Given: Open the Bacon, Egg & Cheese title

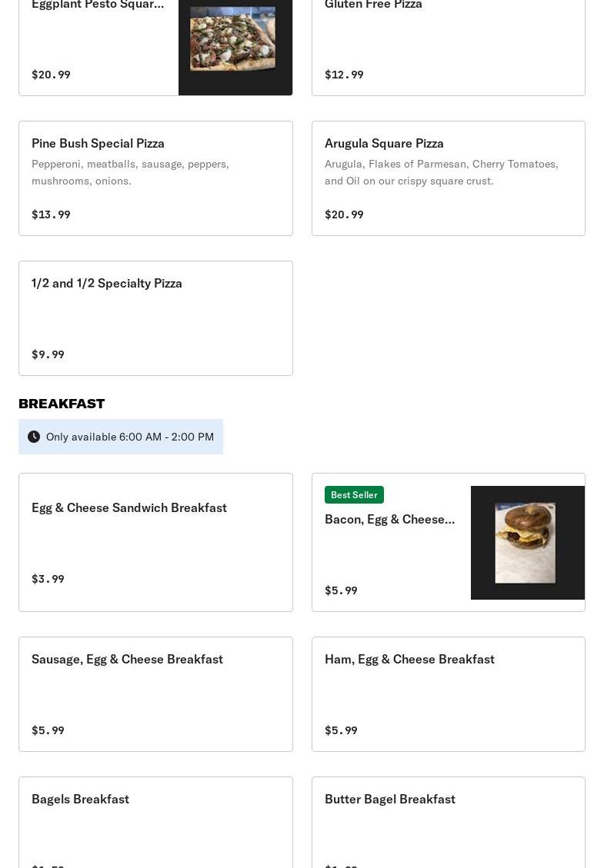Looking at the screenshot, I should point(389,519).
